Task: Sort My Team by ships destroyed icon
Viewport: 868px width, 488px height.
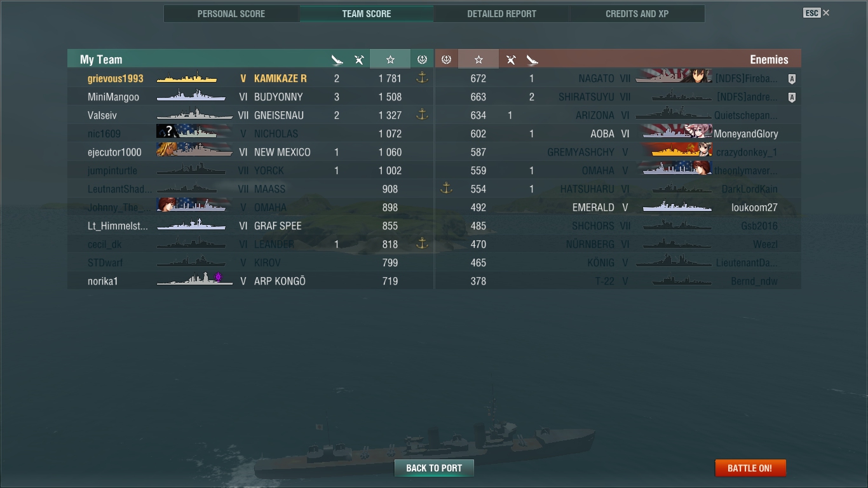Action: pyautogui.click(x=337, y=60)
